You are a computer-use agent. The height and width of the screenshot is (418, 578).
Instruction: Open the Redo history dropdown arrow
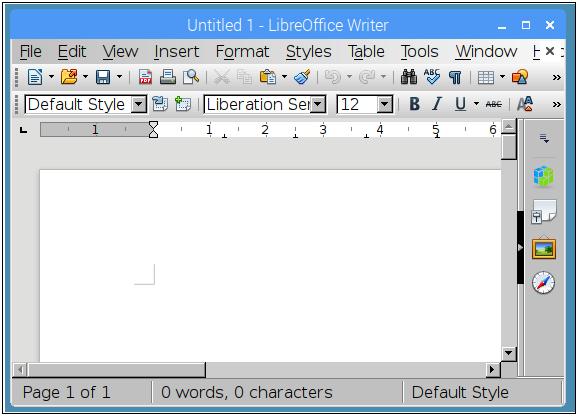pyautogui.click(x=383, y=77)
